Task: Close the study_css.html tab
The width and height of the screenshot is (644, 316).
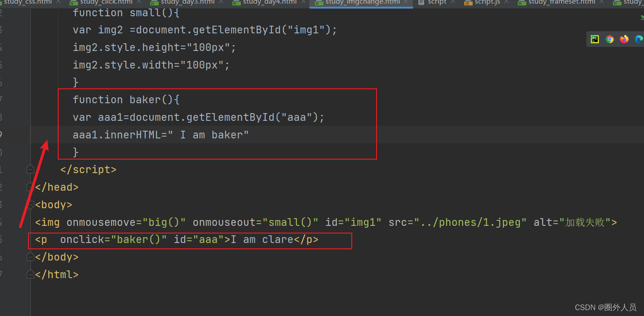Action: tap(59, 2)
